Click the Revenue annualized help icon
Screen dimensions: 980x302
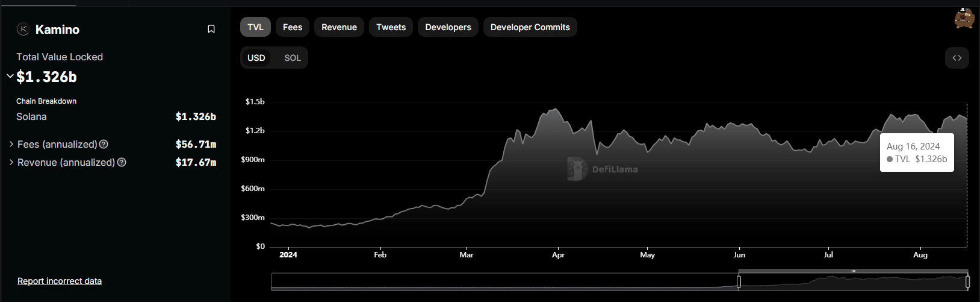(122, 162)
